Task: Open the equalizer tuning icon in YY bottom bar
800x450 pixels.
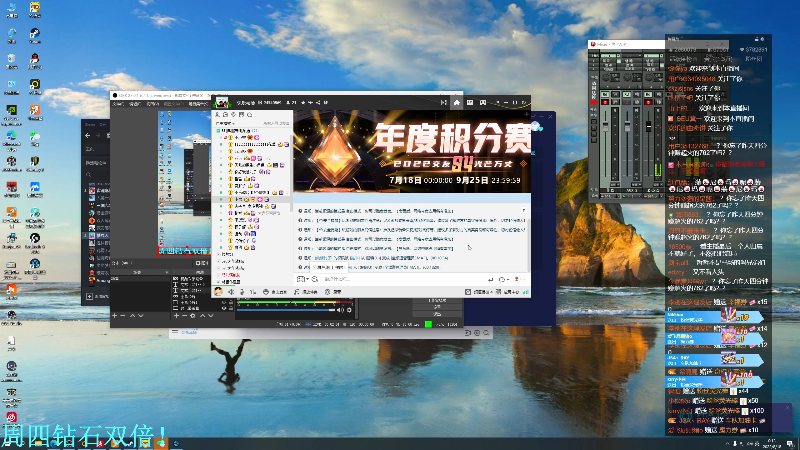Action: (253, 292)
